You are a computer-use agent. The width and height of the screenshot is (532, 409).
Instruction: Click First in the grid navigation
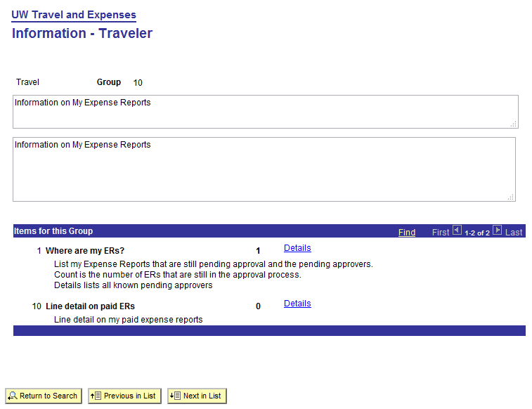click(441, 233)
